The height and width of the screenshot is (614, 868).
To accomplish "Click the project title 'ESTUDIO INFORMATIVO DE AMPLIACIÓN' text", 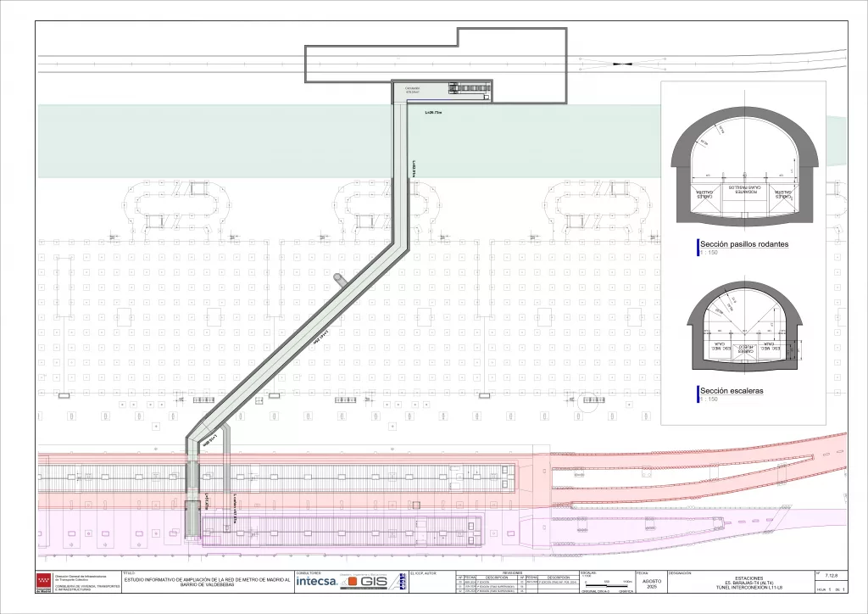I will (x=207, y=582).
